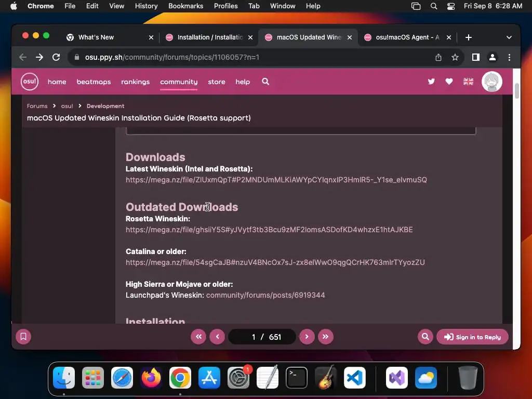The height and width of the screenshot is (399, 532).
Task: Toggle Chrome side panel
Action: 476,57
